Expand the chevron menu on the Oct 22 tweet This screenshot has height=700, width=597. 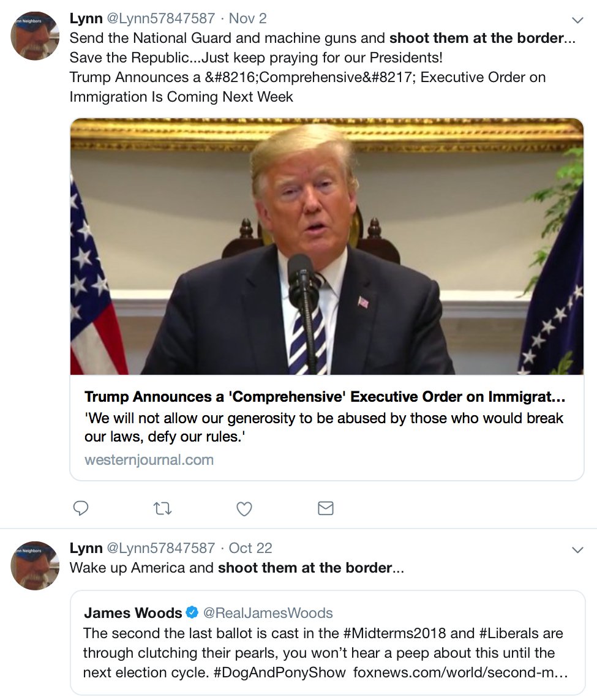578,549
